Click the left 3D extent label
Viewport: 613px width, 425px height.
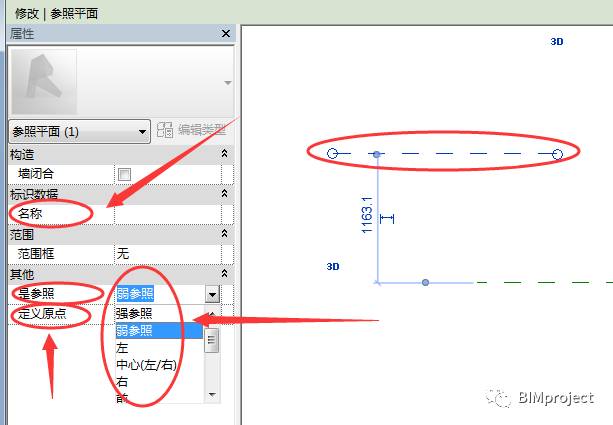(334, 267)
